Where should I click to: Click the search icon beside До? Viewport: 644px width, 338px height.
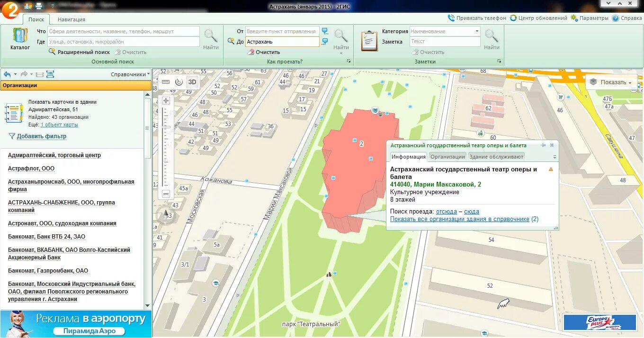point(231,41)
